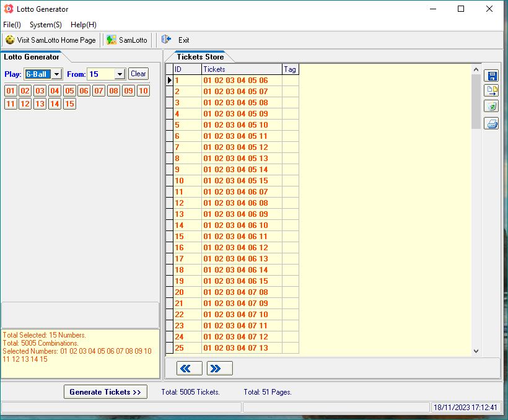
Task: Select ticket row 01 02 03 04 07 13
Action: click(235, 348)
